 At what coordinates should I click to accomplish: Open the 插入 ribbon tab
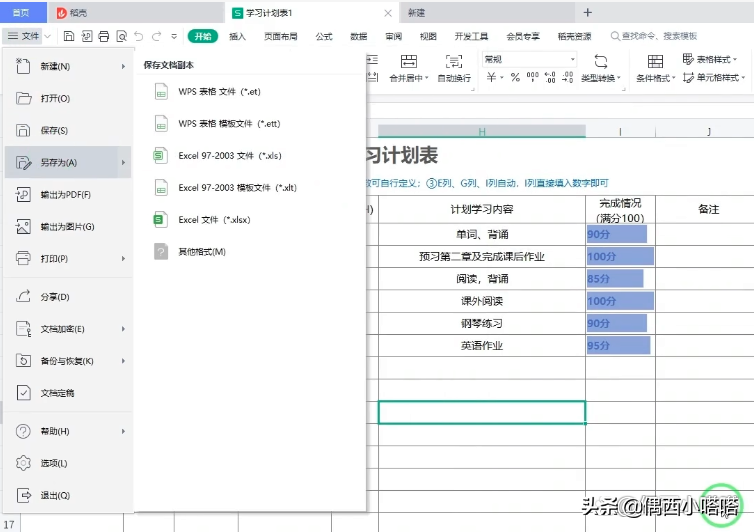click(x=237, y=36)
